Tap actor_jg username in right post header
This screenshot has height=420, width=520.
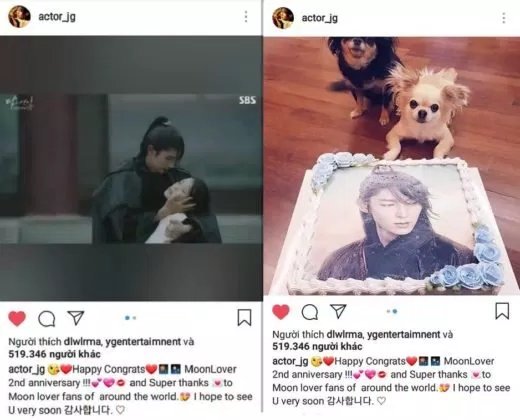coord(320,18)
